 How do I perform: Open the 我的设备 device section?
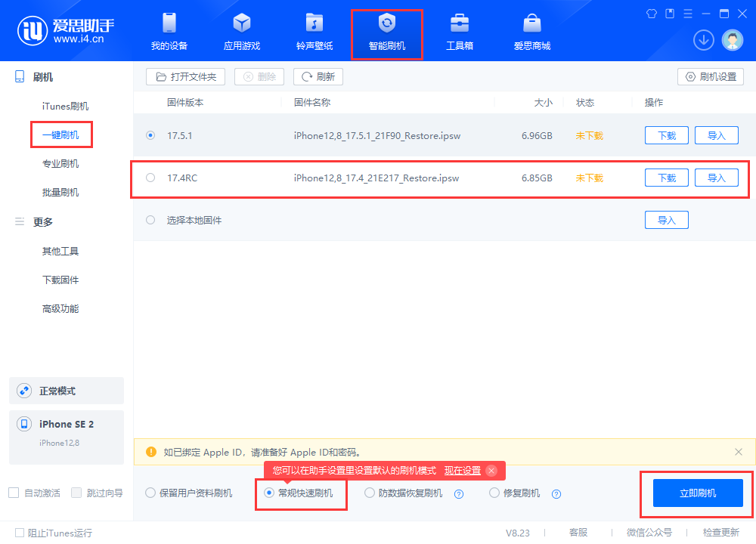click(169, 32)
